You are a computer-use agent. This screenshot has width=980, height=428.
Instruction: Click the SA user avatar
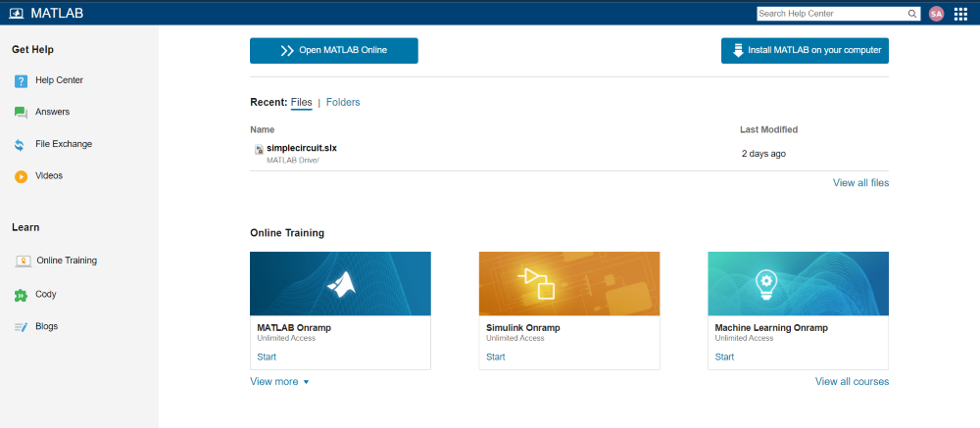point(936,14)
